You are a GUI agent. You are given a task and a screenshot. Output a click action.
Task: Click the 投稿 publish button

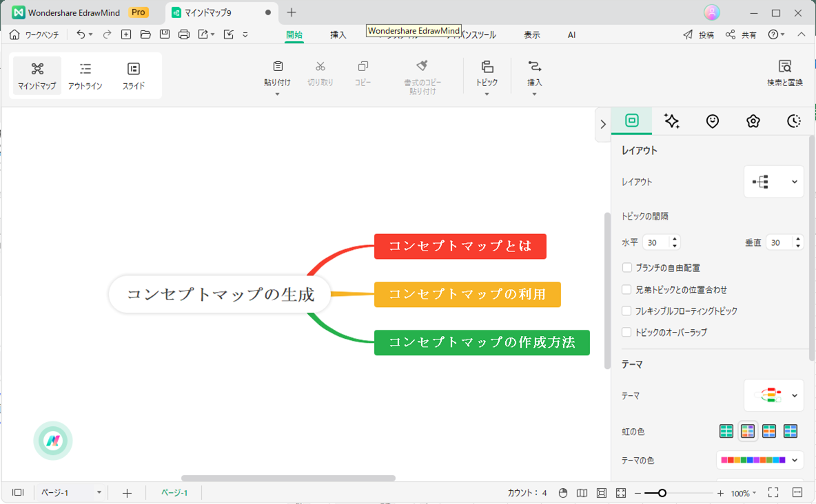point(698,35)
